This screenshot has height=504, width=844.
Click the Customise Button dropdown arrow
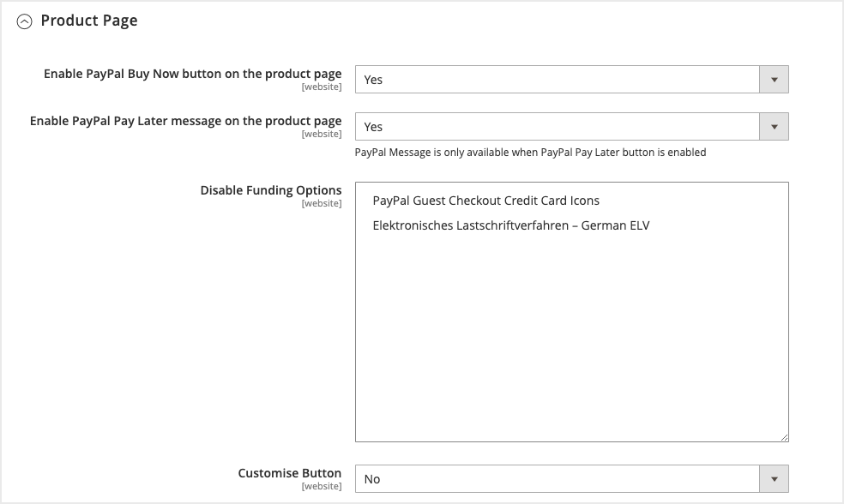[x=774, y=479]
